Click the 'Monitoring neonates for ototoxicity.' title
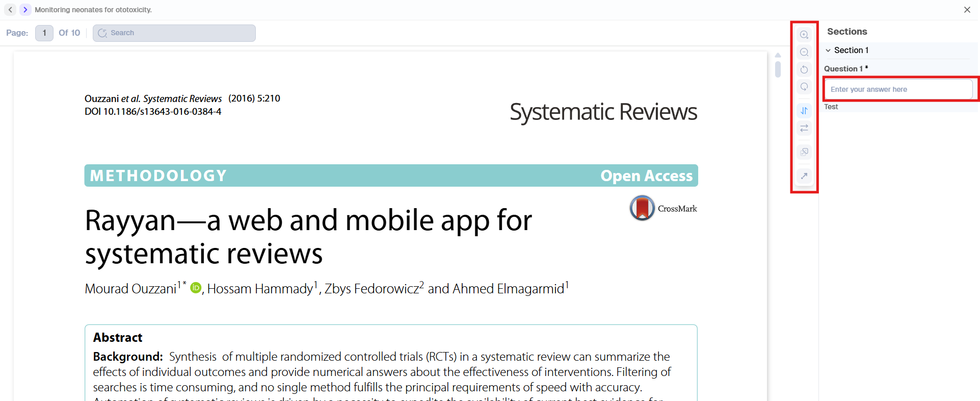Image resolution: width=980 pixels, height=401 pixels. coord(93,10)
